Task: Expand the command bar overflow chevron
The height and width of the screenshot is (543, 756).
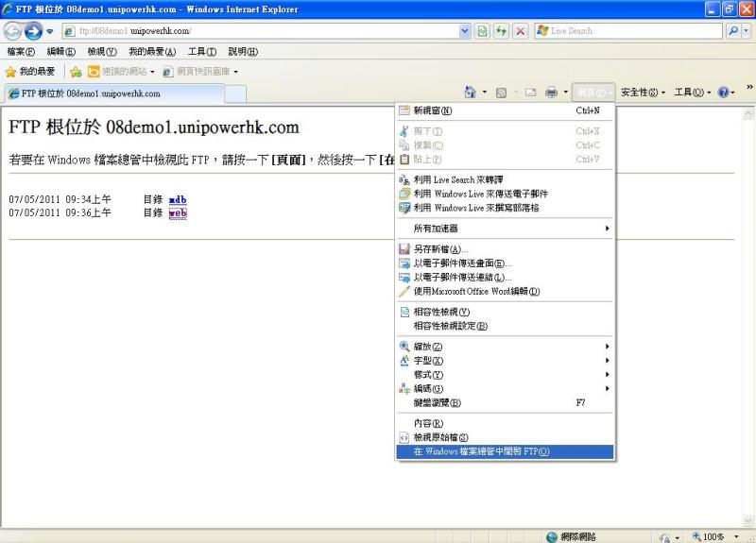Action: click(x=749, y=87)
